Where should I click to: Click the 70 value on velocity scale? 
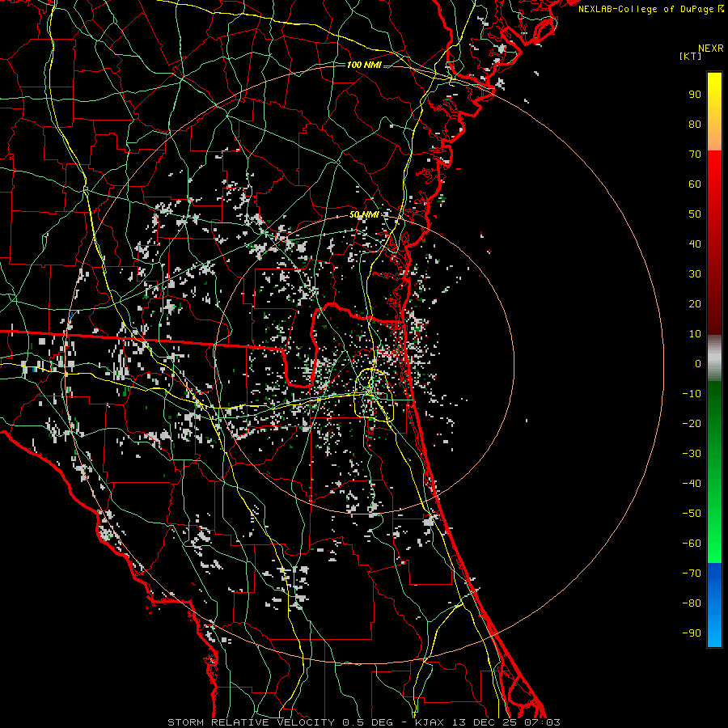coord(695,154)
